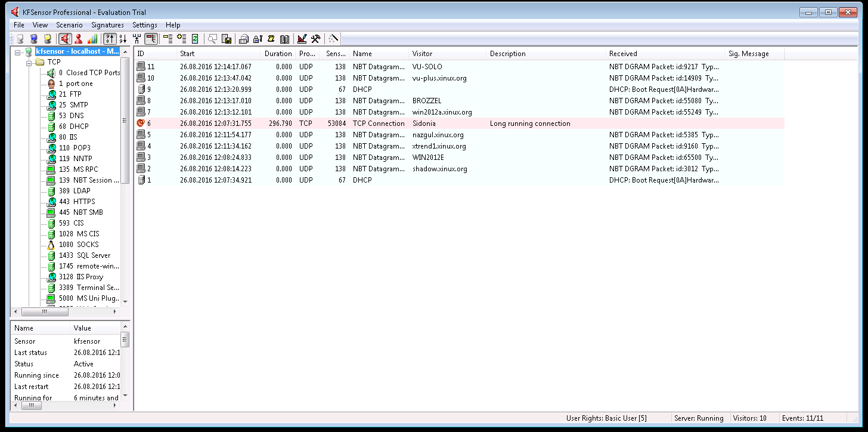Click the colored bar chart toolbar icon
Viewport: 868px width, 432px height.
92,39
